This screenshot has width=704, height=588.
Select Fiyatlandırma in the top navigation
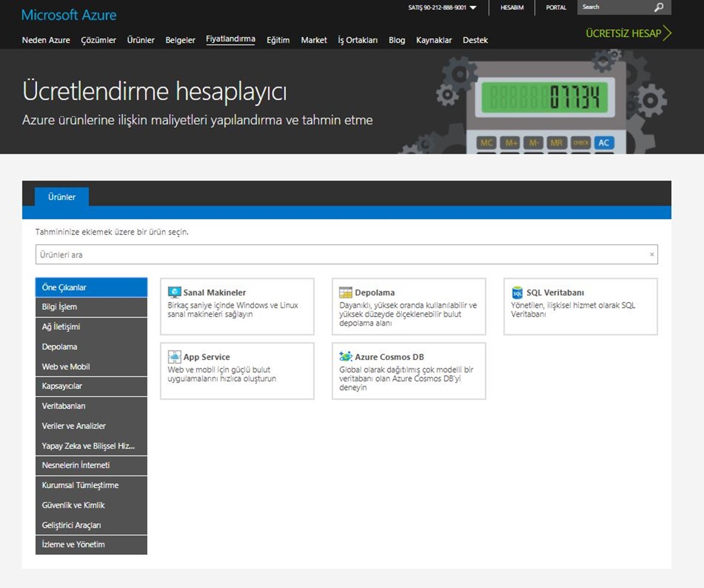[x=230, y=39]
